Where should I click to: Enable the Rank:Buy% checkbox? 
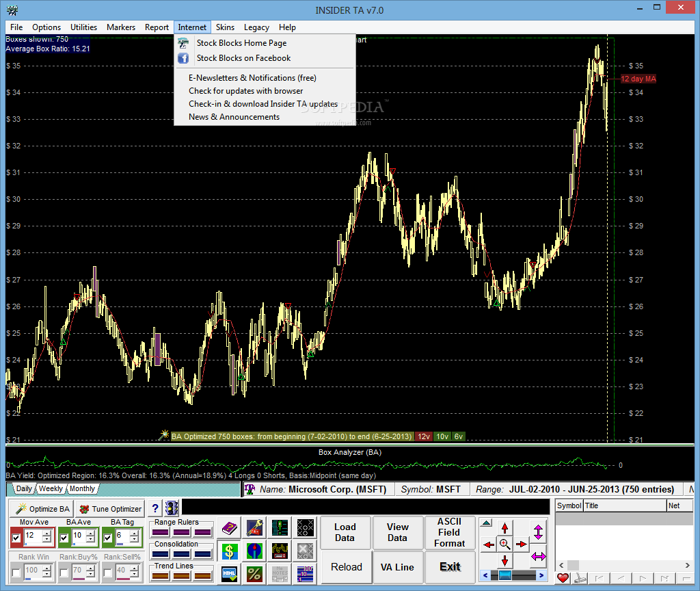tap(64, 573)
